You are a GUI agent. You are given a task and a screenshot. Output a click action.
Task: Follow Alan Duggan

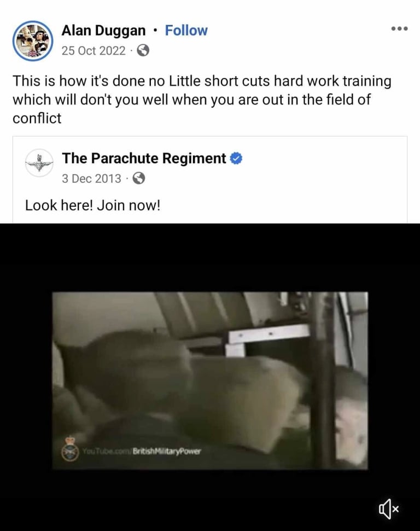pos(186,31)
